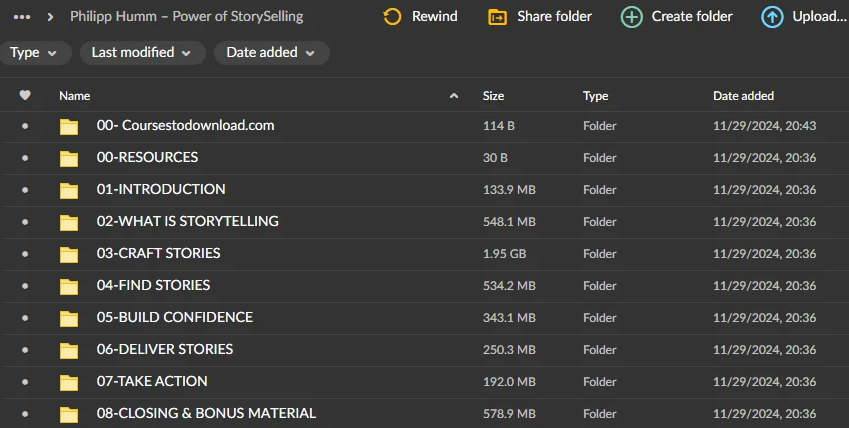Click folder icon for 05-BUILD CONFIDENCE
Screen dimensions: 849x428
(69, 318)
